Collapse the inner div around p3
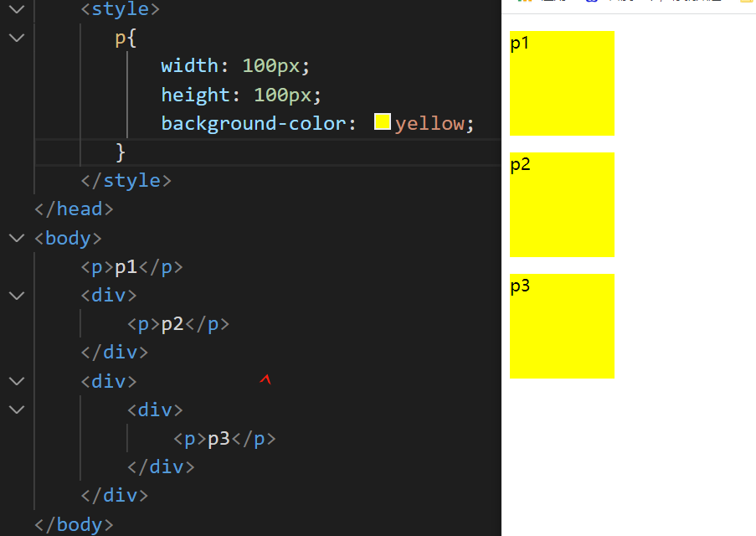 16,410
